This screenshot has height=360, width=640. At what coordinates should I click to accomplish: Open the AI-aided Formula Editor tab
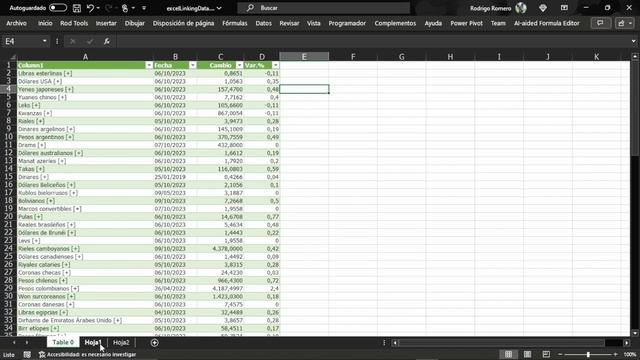pyautogui.click(x=547, y=23)
